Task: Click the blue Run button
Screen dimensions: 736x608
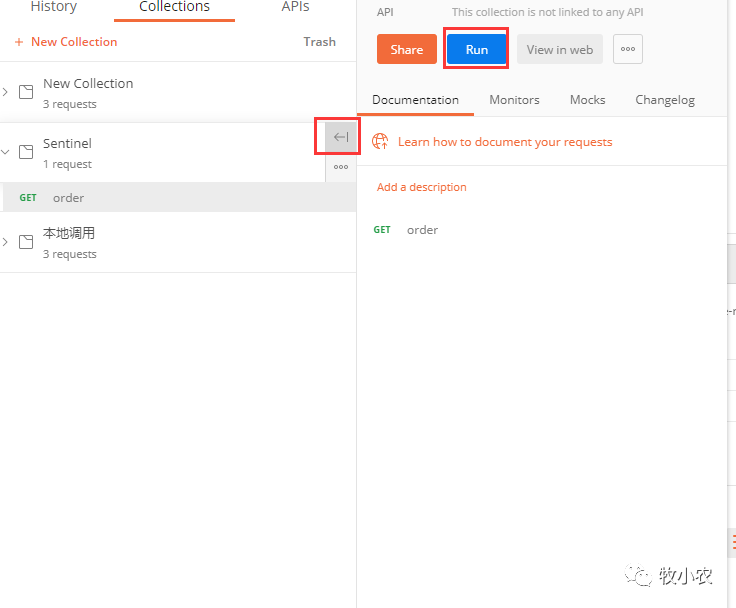Action: point(476,49)
